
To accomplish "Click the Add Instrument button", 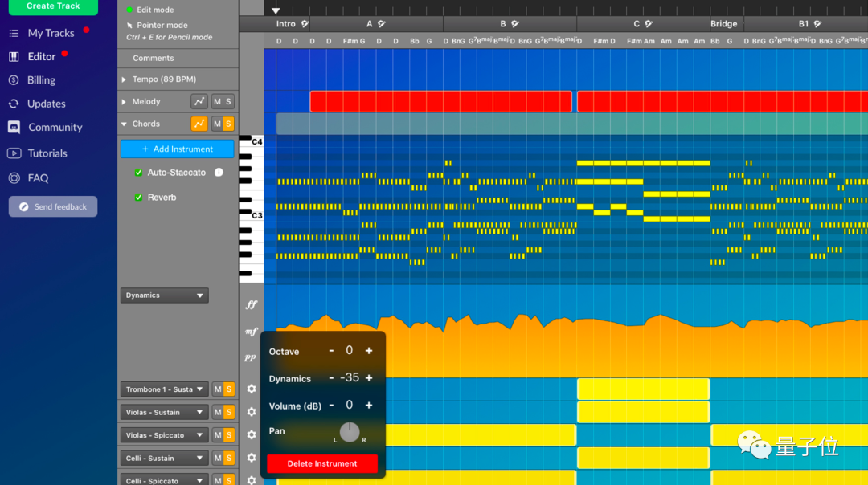I will (x=177, y=149).
